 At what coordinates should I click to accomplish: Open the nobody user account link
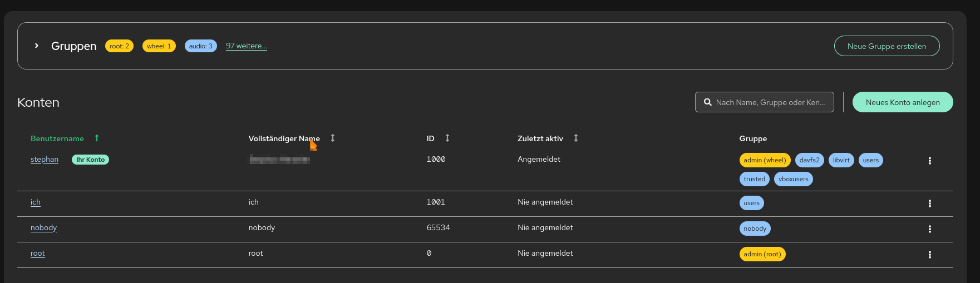pyautogui.click(x=43, y=228)
